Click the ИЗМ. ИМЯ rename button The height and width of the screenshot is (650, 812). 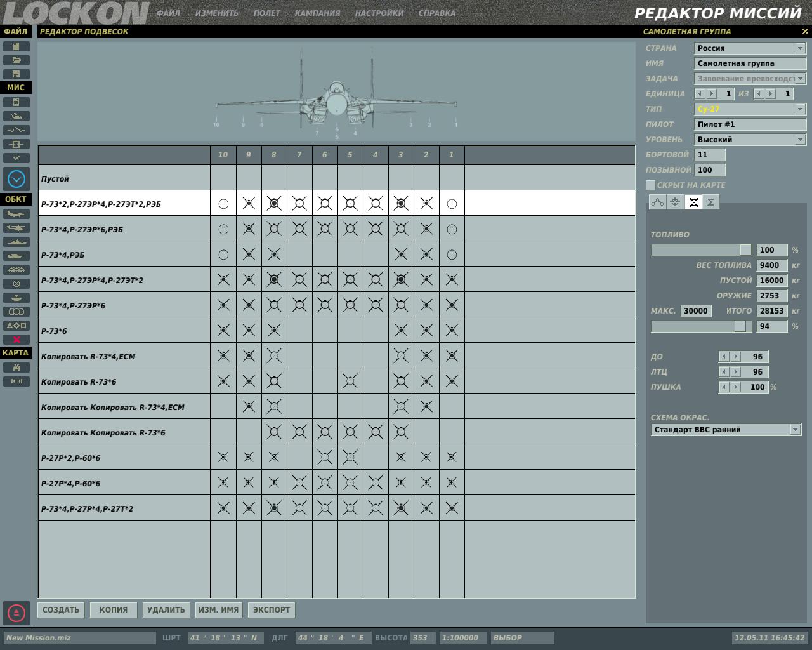[219, 610]
